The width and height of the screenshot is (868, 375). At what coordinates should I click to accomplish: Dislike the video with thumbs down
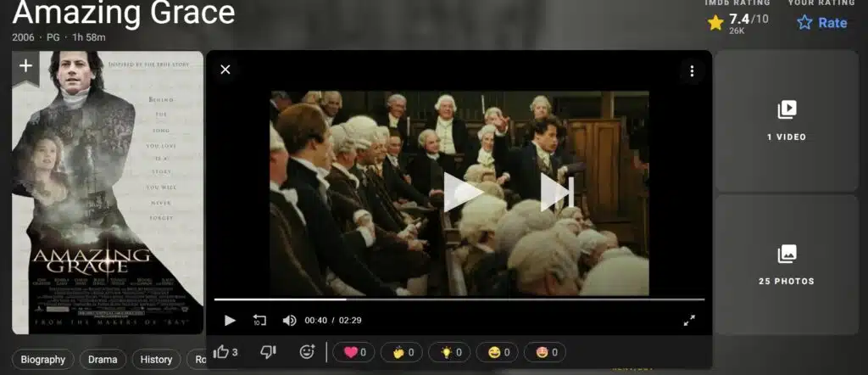pyautogui.click(x=268, y=352)
